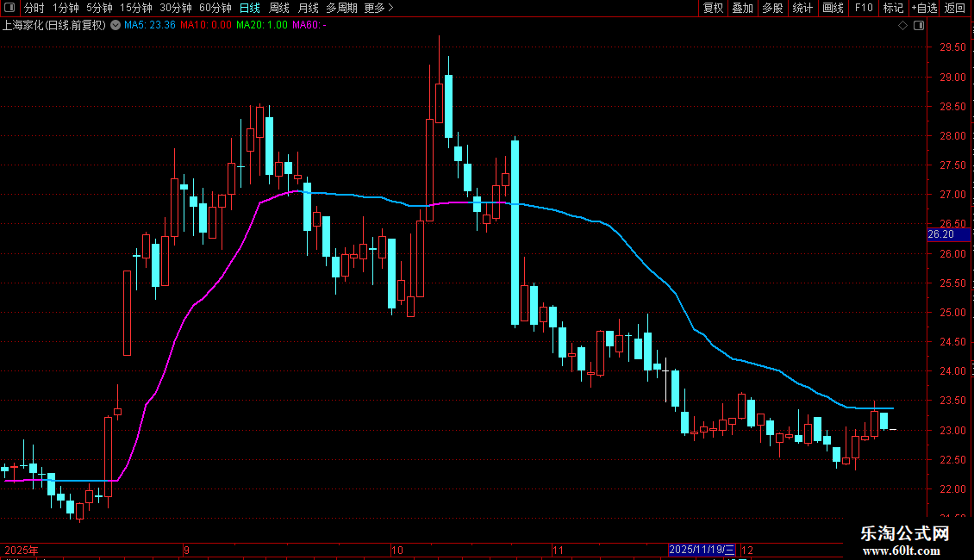The height and width of the screenshot is (560, 974).
Task: Open the 多周期 multi-period view
Action: tap(341, 8)
